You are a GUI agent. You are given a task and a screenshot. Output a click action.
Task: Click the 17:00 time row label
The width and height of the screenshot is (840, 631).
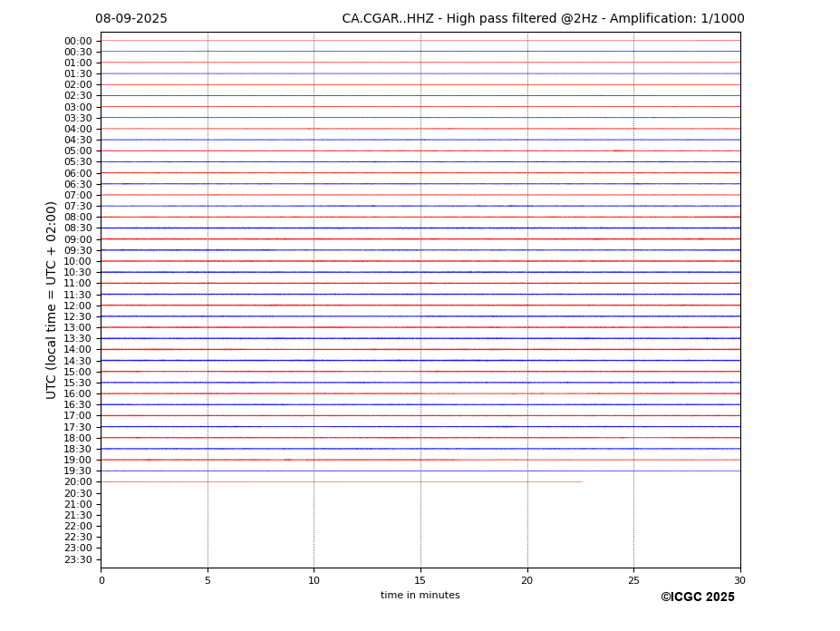click(x=78, y=416)
